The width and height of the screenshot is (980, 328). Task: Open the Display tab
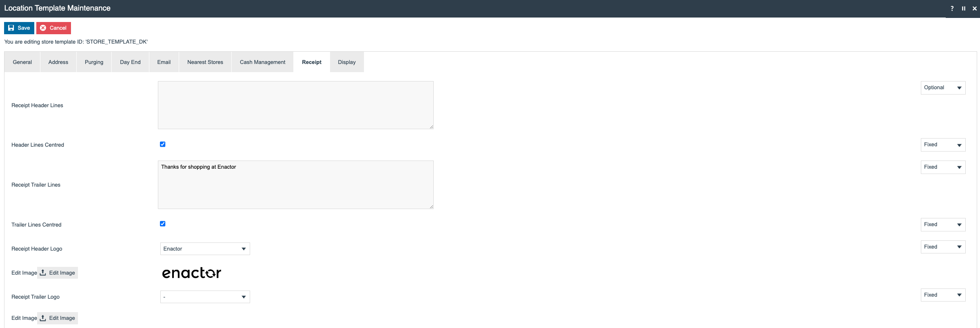pos(347,62)
